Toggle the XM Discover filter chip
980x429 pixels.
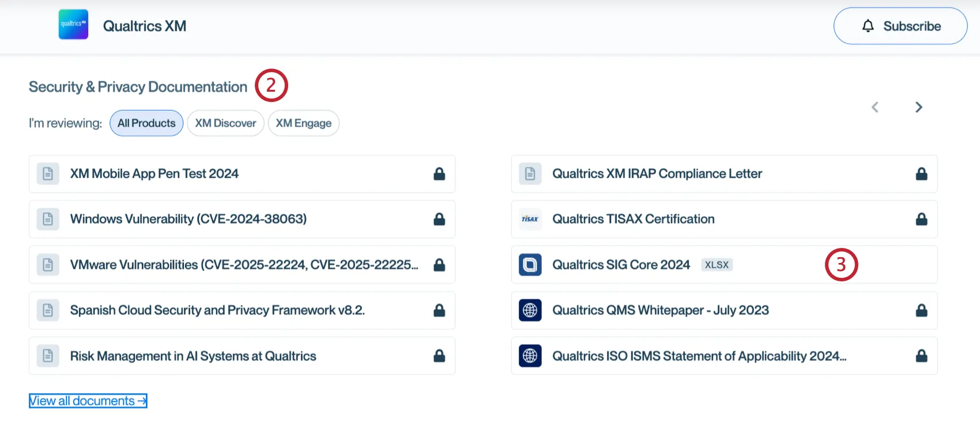click(225, 123)
